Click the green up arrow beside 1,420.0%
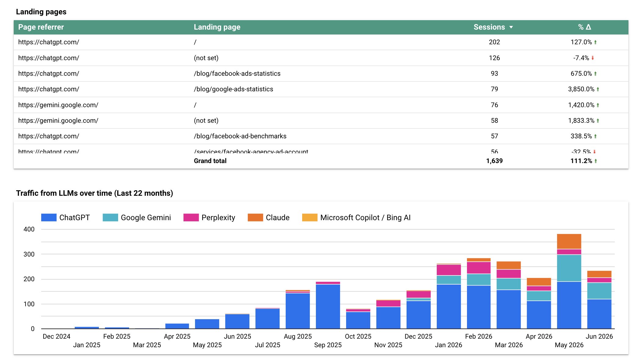Viewport: 644px width, 364px height. point(598,105)
